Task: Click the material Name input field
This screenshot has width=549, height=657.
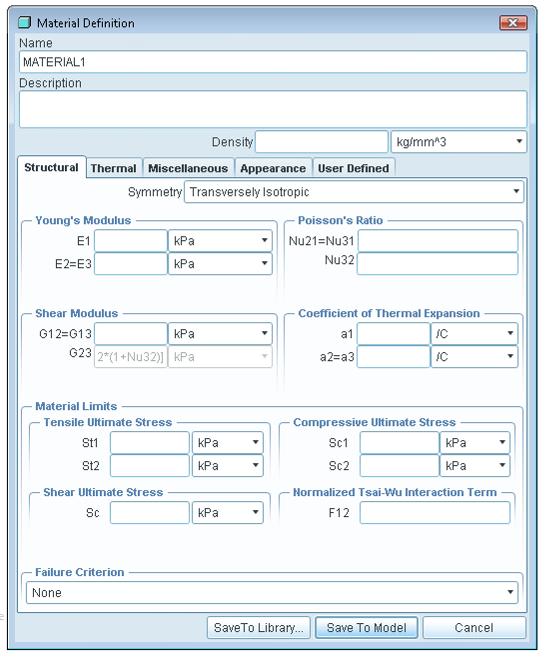Action: pos(273,62)
